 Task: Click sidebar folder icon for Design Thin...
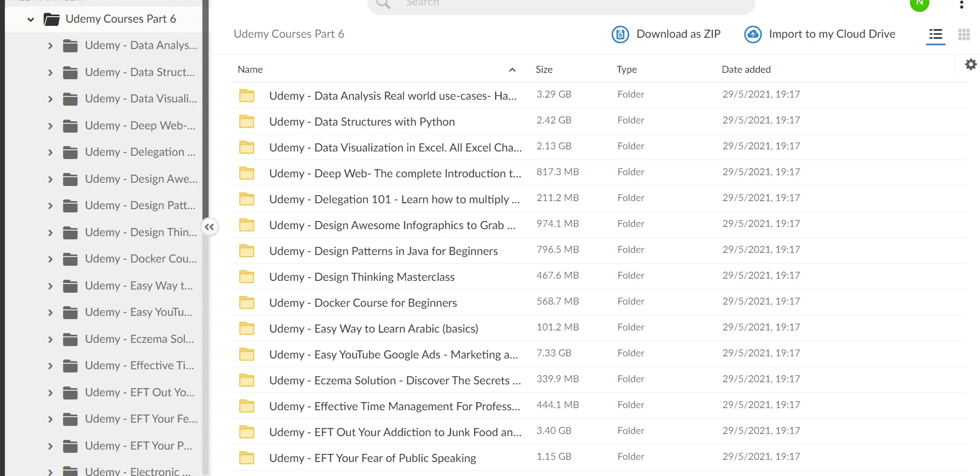point(70,233)
